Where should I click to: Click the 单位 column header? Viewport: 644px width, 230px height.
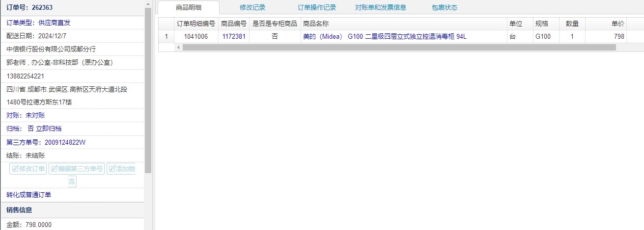tap(520, 24)
